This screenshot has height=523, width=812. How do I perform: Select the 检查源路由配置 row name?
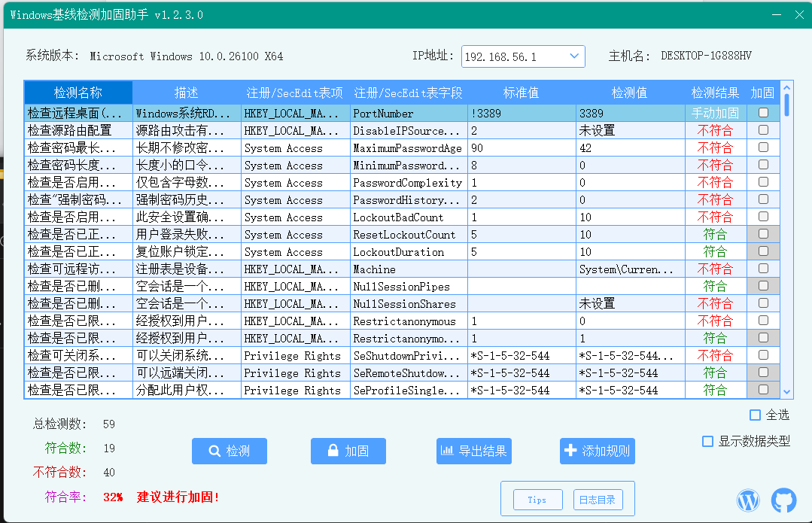point(78,130)
